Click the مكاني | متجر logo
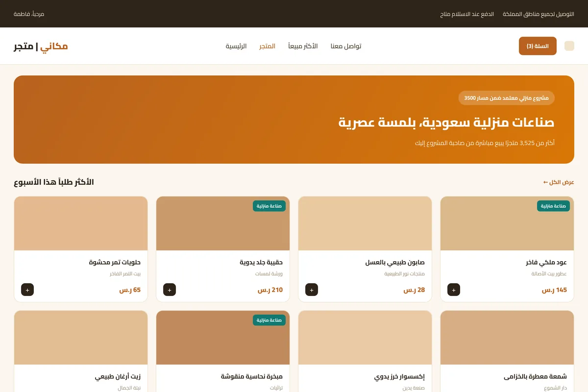The width and height of the screenshot is (588, 392). point(41,46)
